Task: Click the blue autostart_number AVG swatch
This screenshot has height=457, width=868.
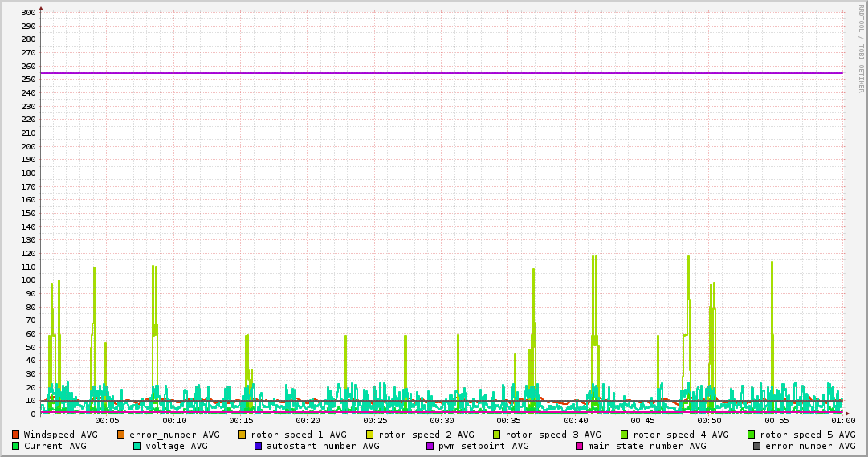Action: tap(258, 446)
